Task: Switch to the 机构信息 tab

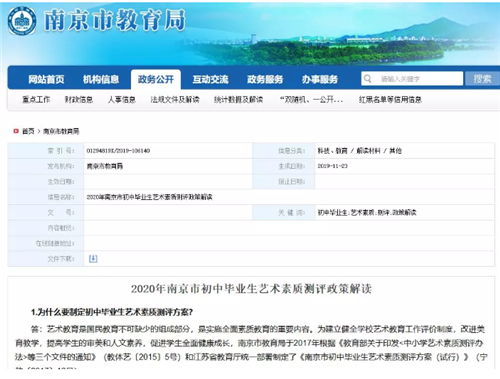Action: (x=101, y=79)
